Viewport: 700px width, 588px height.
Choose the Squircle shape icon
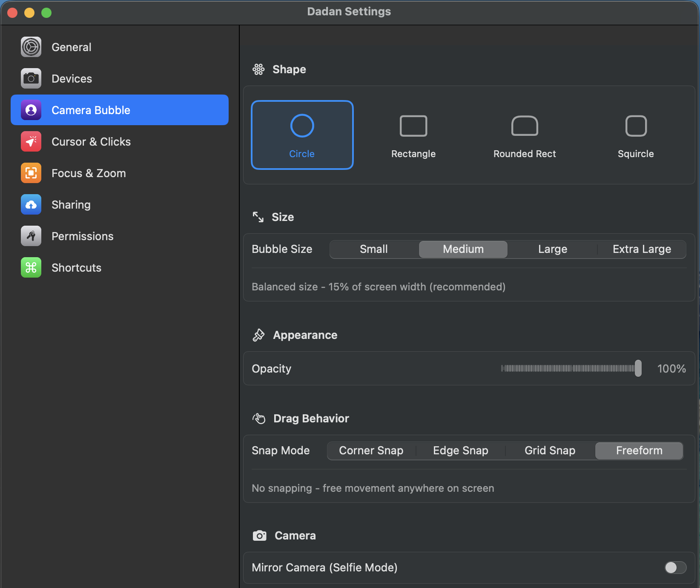click(636, 126)
